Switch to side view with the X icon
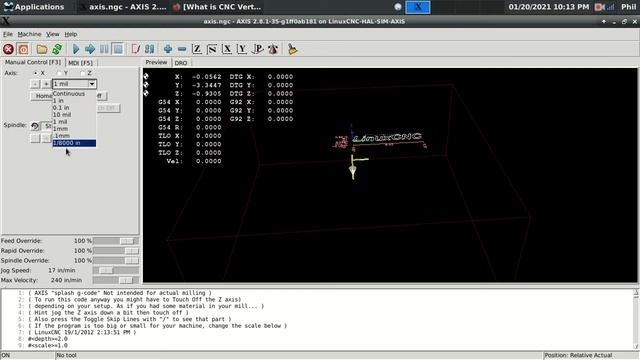The image size is (640, 360). [x=227, y=49]
